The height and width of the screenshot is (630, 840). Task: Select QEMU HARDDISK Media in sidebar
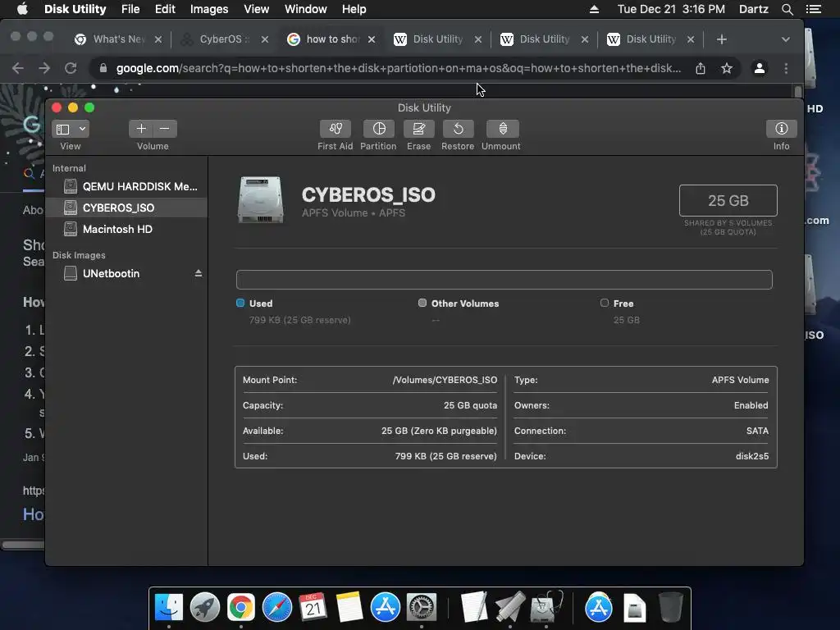tap(127, 186)
